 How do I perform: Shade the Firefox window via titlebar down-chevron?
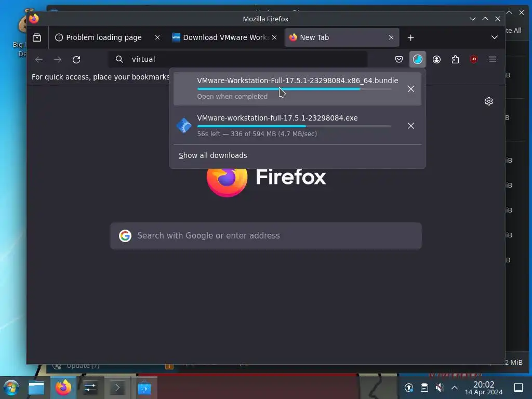473,19
